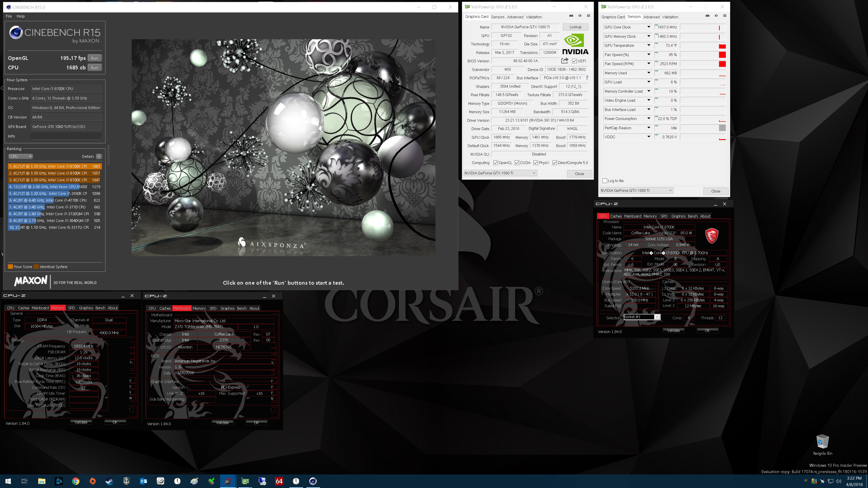Open the hamburger menu in GPU-Z Graphics Card window
868x488 pixels.
tap(588, 16)
